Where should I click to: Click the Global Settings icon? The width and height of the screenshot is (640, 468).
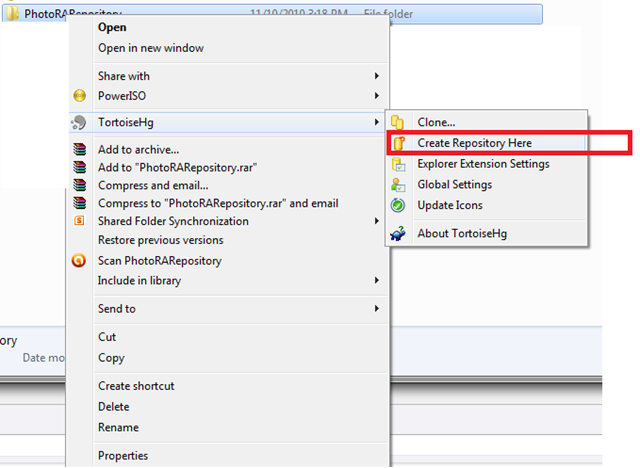coord(399,185)
